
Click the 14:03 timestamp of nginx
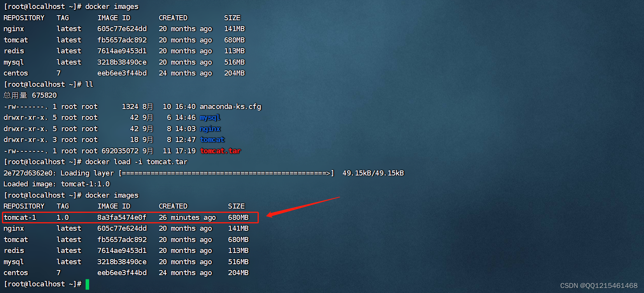tap(185, 129)
